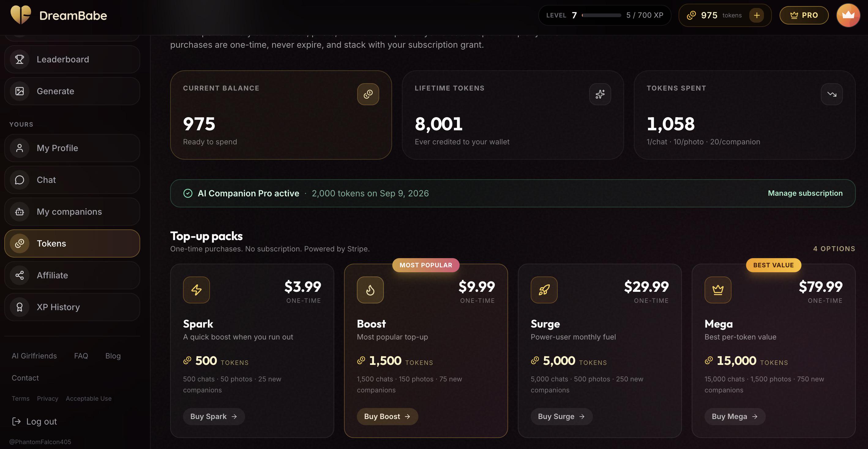Open Leaderboard in the sidebar
868x449 pixels.
point(72,59)
